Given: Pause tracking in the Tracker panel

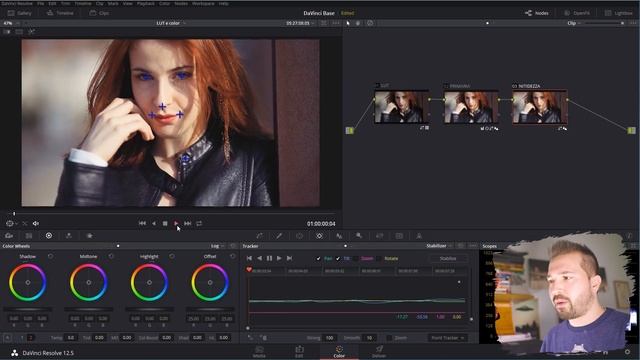Looking at the screenshot, I should coord(269,258).
